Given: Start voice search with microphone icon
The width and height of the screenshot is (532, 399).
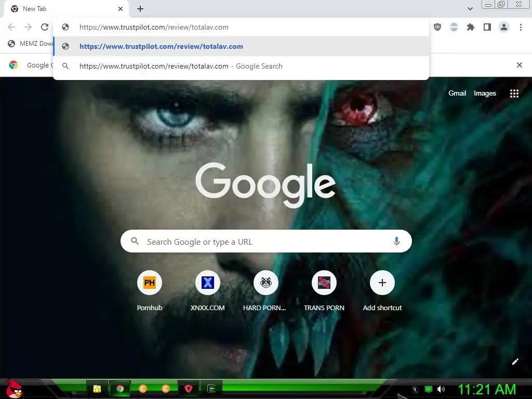Looking at the screenshot, I should 396,242.
